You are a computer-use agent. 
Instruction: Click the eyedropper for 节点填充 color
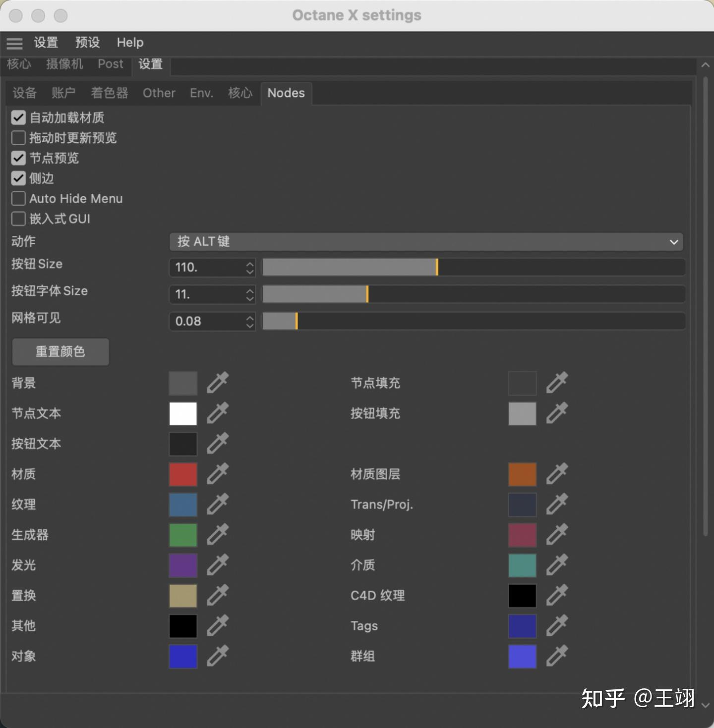pyautogui.click(x=557, y=383)
